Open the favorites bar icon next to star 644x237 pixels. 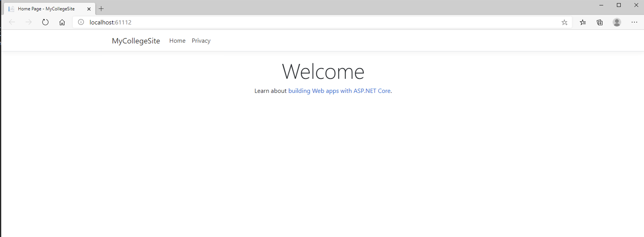pyautogui.click(x=583, y=22)
